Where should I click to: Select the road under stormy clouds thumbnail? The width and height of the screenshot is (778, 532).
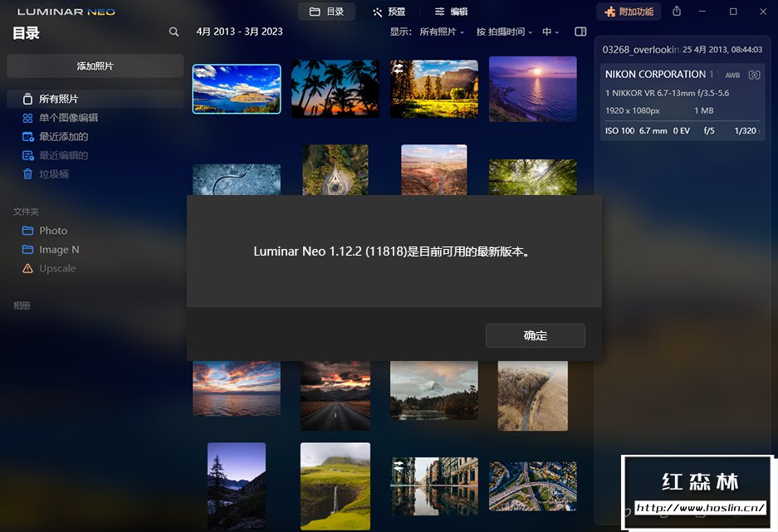[335, 396]
